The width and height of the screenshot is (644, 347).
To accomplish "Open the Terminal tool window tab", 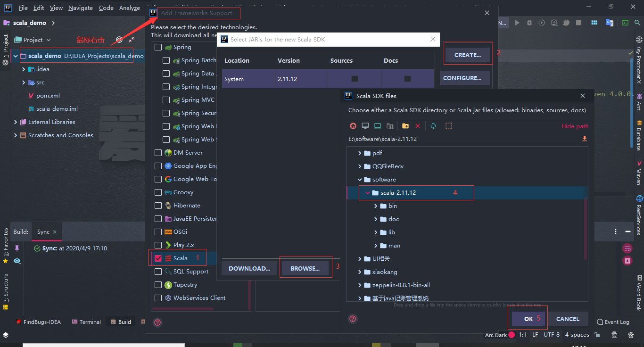I will (x=86, y=322).
